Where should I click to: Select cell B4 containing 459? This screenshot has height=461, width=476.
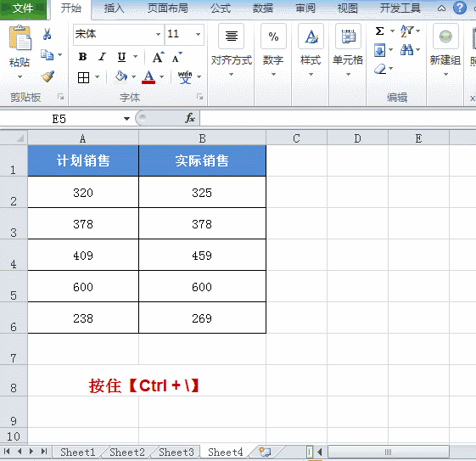point(202,255)
